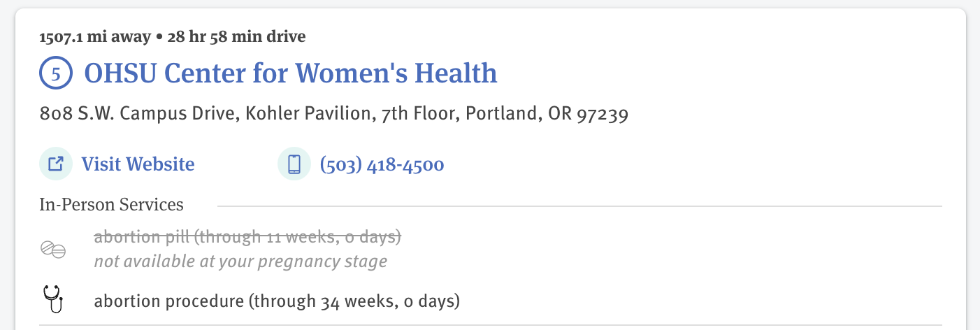Click the greyed-out abortion pill icon
The image size is (980, 330).
[x=53, y=249]
